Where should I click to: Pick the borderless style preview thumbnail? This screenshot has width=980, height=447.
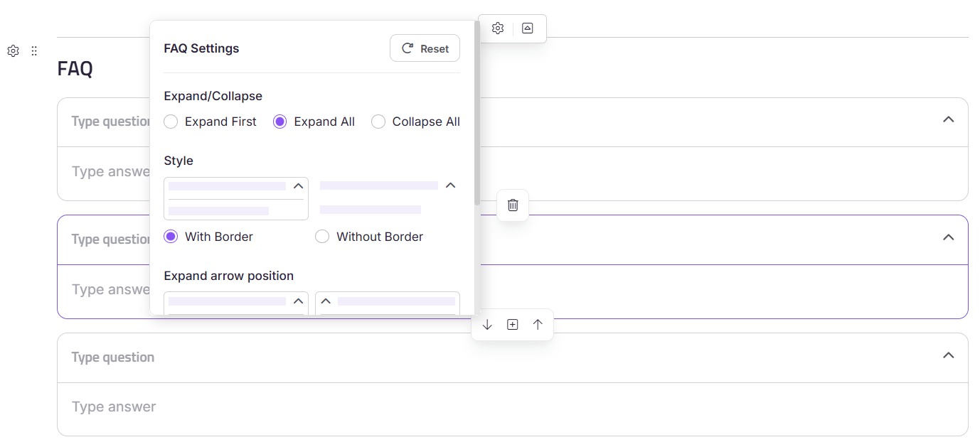(x=388, y=198)
